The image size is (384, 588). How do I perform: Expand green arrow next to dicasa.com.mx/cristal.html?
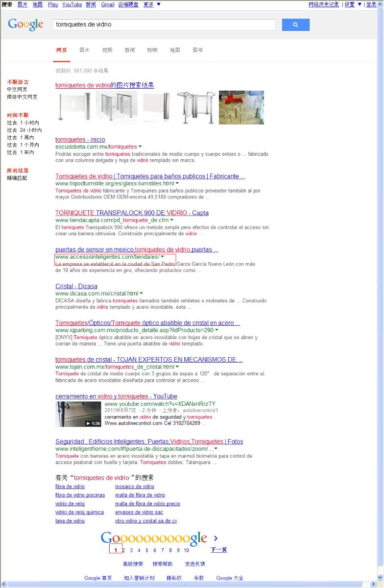(142, 294)
